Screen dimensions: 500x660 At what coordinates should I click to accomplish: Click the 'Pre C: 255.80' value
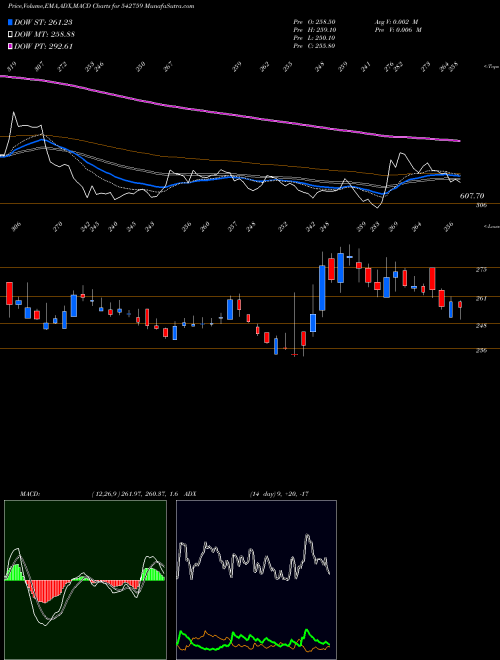pos(314,46)
